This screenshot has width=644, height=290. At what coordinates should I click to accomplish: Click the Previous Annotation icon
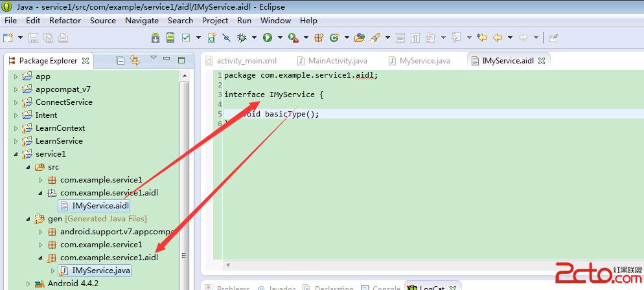click(x=456, y=38)
